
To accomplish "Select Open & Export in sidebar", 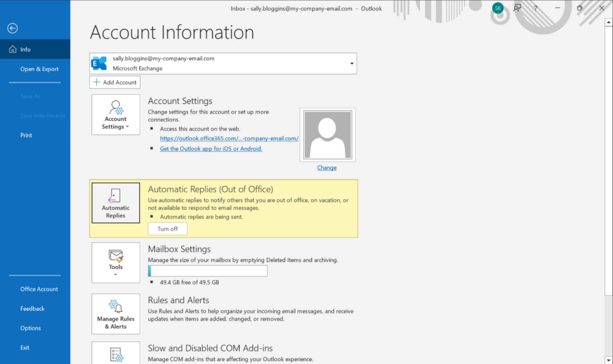I will coord(39,69).
